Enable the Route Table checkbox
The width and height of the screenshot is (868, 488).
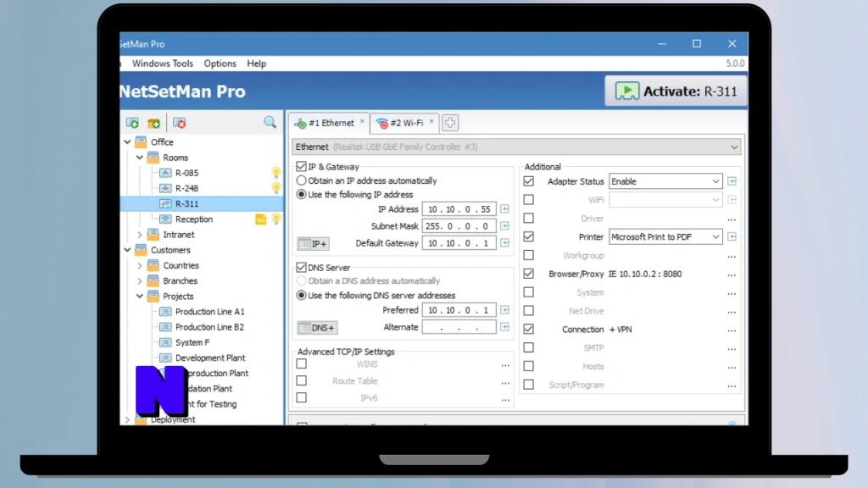coord(301,380)
